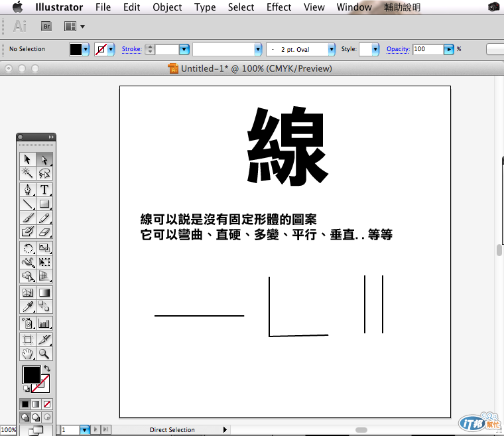This screenshot has width=504, height=436.
Task: Choose the Rectangle tool
Action: 44,204
